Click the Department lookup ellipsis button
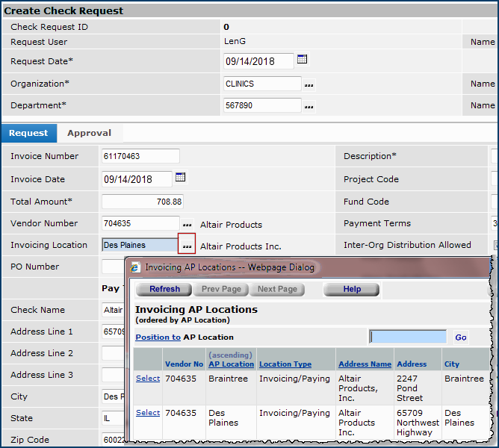The height and width of the screenshot is (448, 499). (x=309, y=107)
